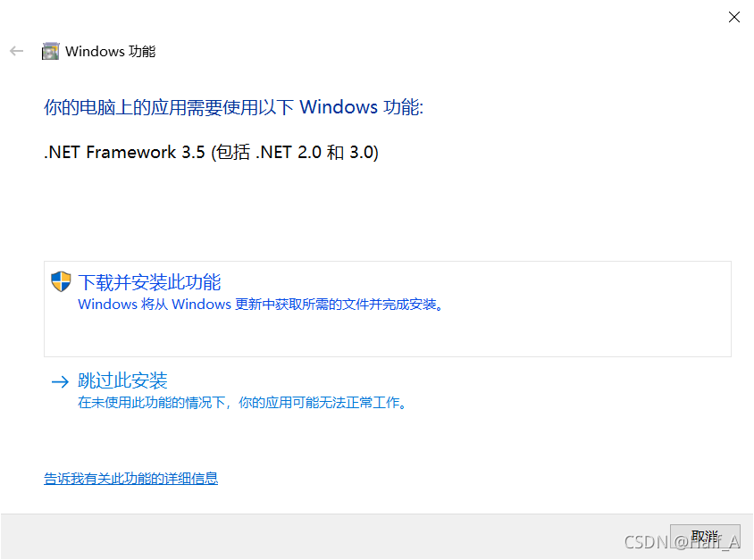Click the 在未使用此功能的情况下 phrase
This screenshot has height=560, width=754.
(x=152, y=402)
